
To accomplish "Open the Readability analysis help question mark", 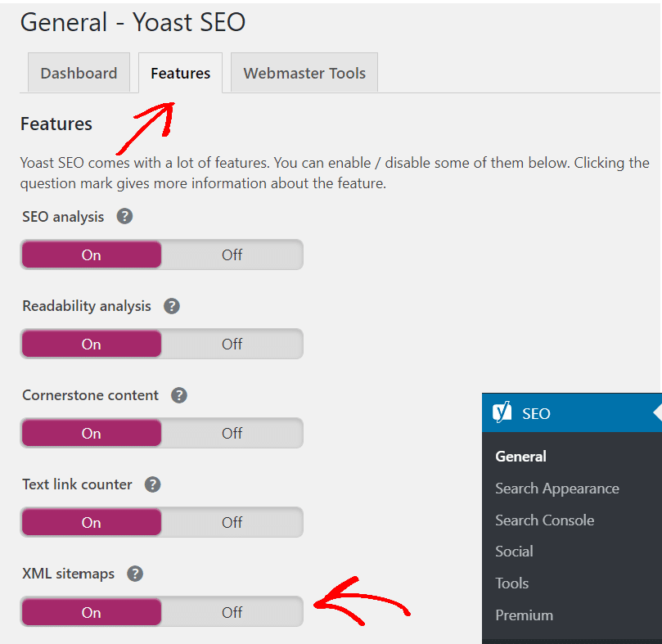I will (x=171, y=306).
